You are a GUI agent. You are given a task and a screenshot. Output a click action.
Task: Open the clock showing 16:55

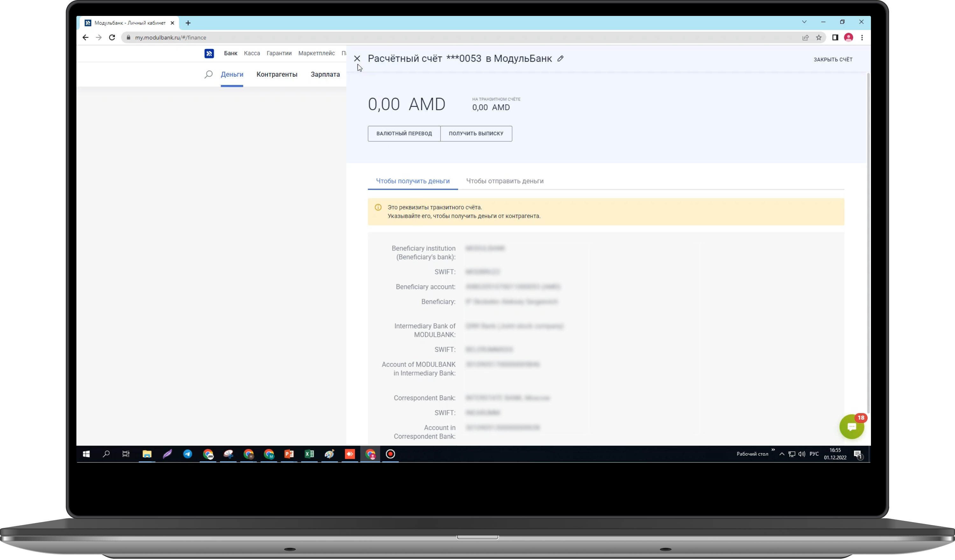click(x=835, y=455)
